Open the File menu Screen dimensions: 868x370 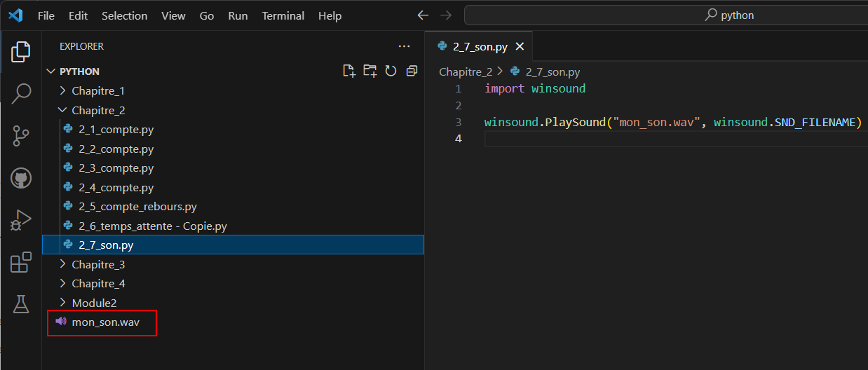tap(46, 15)
